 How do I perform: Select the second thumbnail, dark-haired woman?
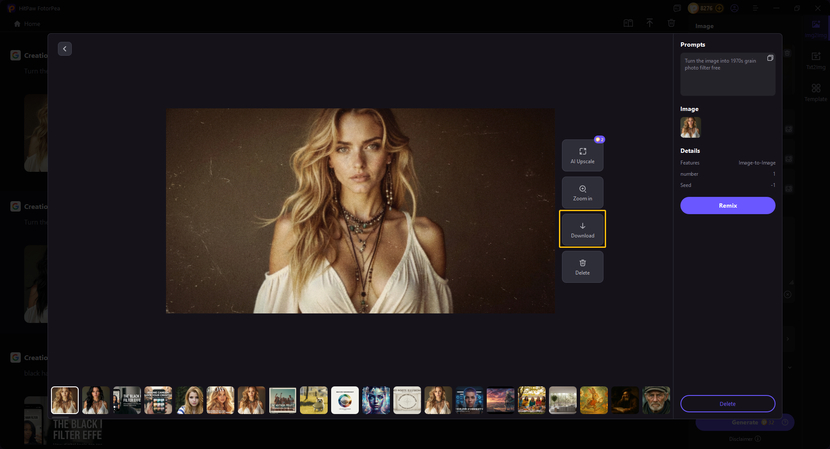[x=96, y=400]
